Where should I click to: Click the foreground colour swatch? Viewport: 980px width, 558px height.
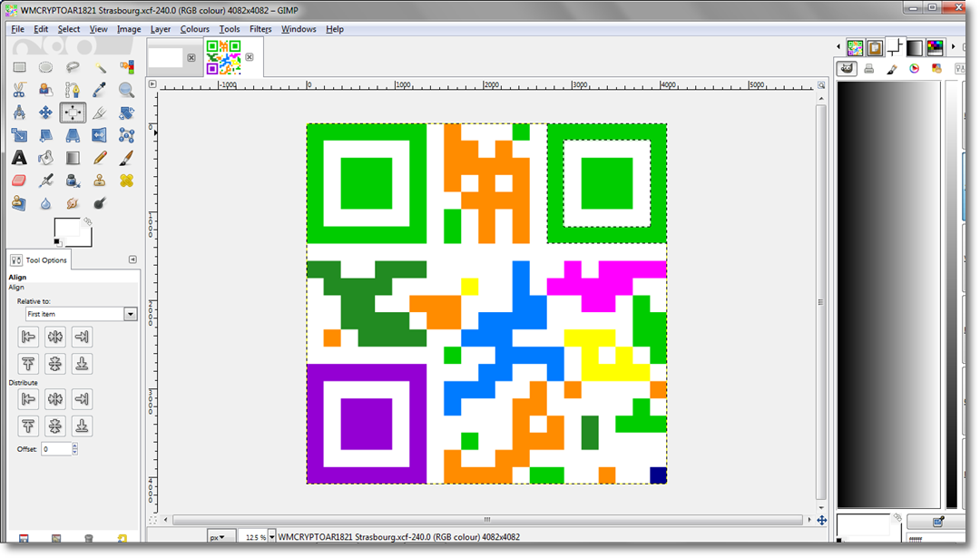tap(67, 228)
